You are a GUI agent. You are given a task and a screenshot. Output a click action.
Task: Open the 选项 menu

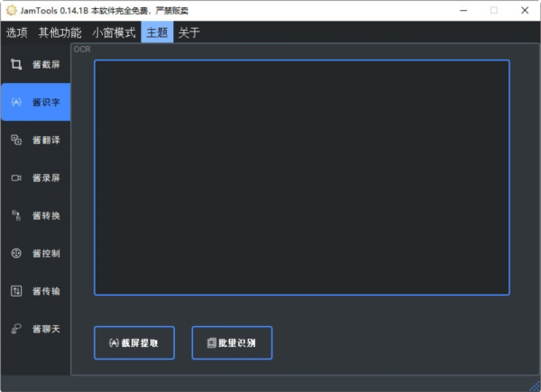(16, 32)
